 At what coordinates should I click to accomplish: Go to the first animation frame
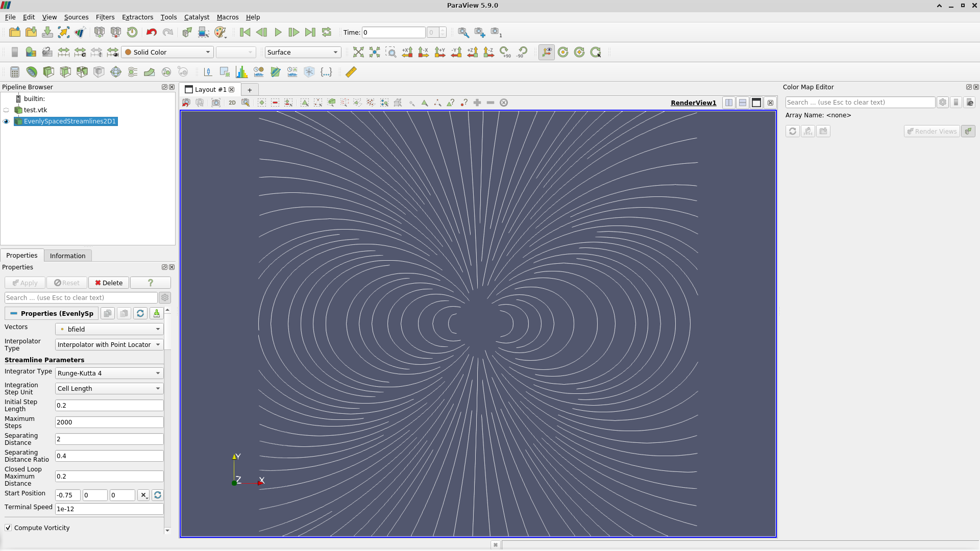[x=245, y=32]
